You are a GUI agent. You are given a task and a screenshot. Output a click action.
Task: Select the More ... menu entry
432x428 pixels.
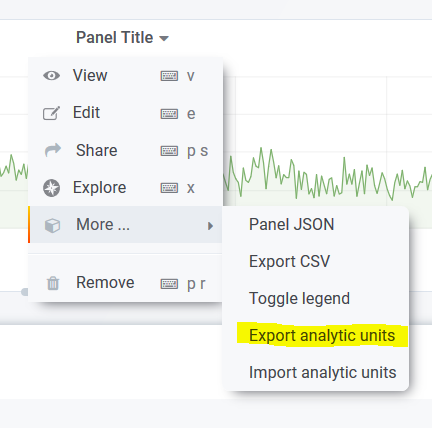(125, 224)
